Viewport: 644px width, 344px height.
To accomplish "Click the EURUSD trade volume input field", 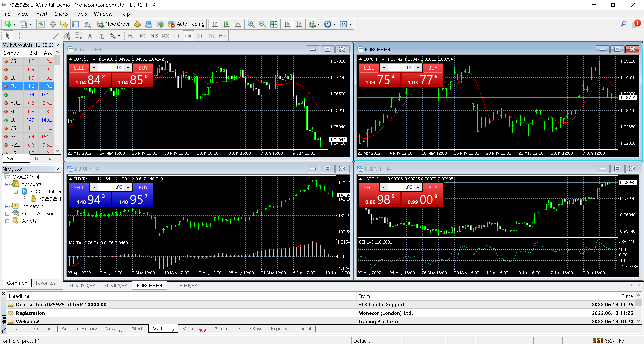I will click(111, 68).
